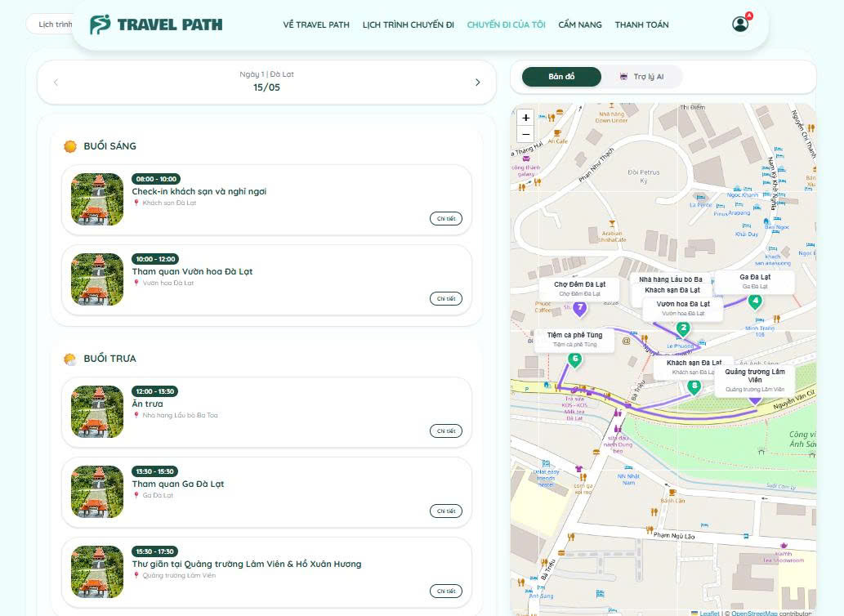The height and width of the screenshot is (616, 844).
Task: Click green map marker number 4
Action: pos(755,301)
